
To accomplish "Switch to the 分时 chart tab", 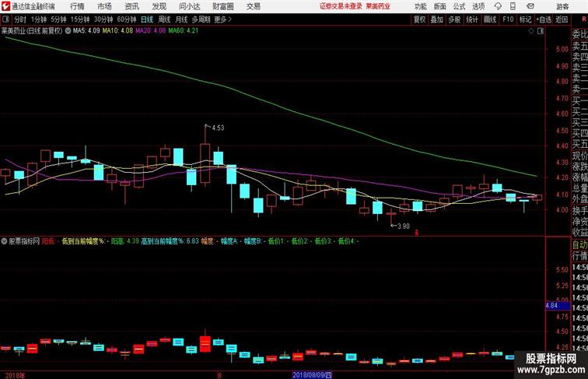I will pyautogui.click(x=20, y=19).
